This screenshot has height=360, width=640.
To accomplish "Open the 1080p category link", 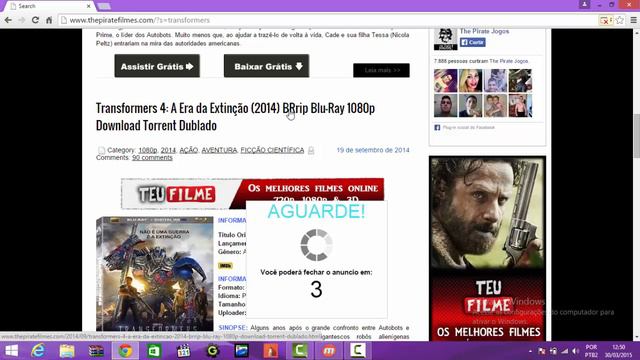I will (148, 150).
